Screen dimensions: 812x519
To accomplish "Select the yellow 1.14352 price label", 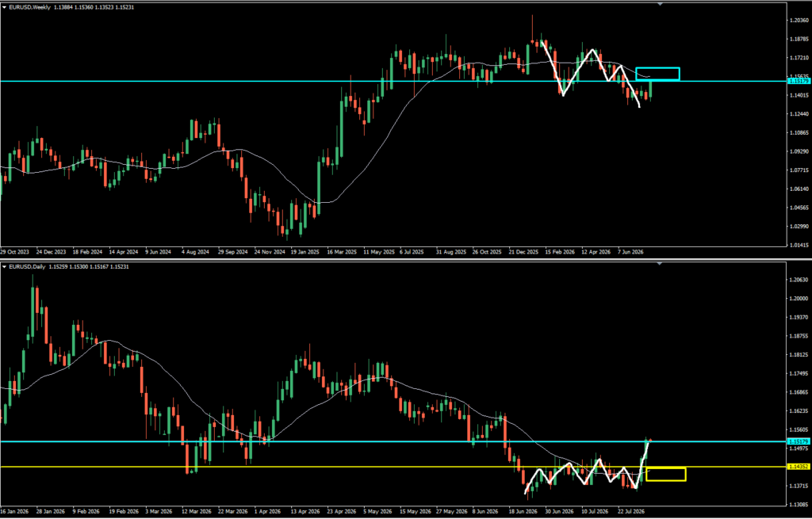I will click(799, 467).
